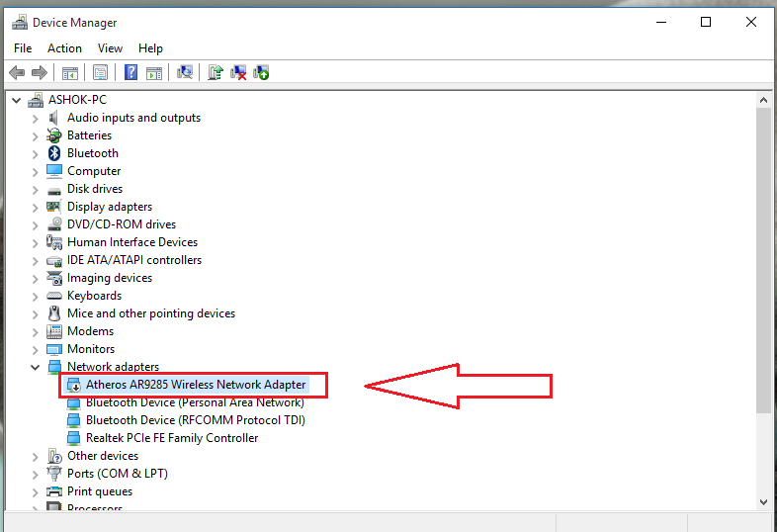Select Bluetooth Device (Personal Area Network)
The height and width of the screenshot is (532, 777).
point(194,402)
